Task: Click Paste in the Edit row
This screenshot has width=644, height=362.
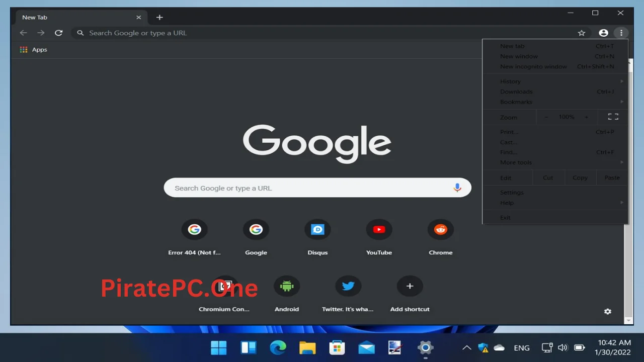Action: point(612,177)
